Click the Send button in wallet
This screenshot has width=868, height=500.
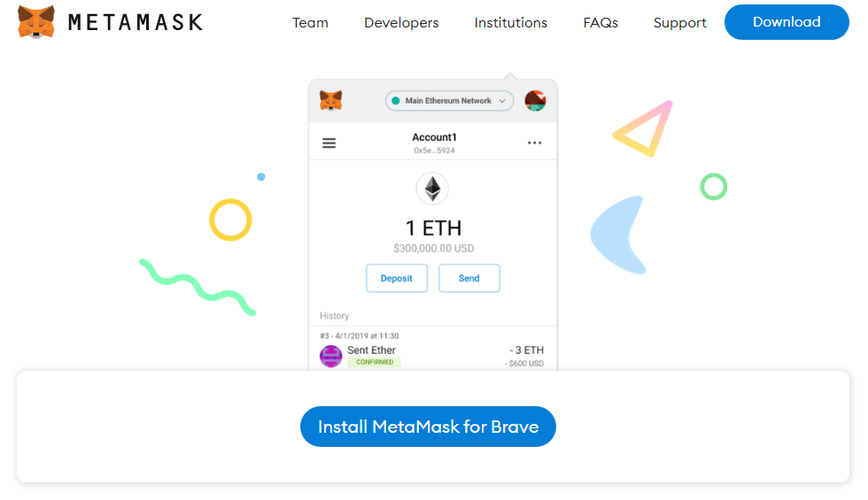[x=469, y=278]
